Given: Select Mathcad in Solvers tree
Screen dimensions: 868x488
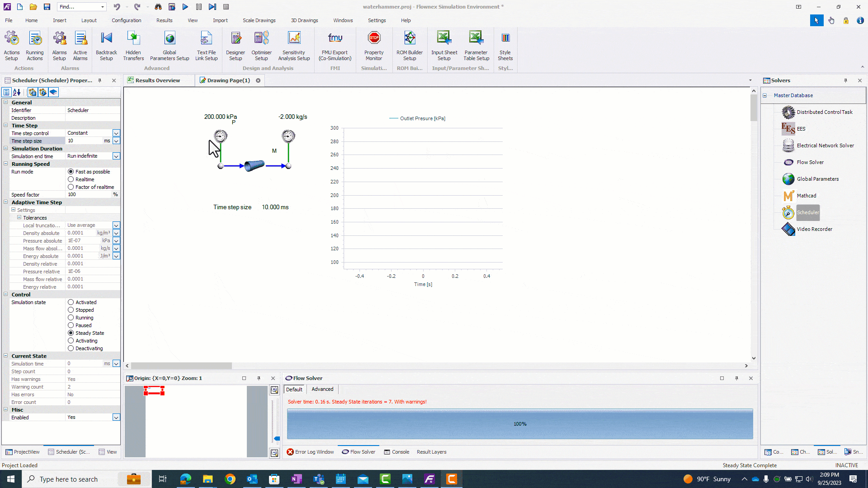Looking at the screenshot, I should (806, 196).
